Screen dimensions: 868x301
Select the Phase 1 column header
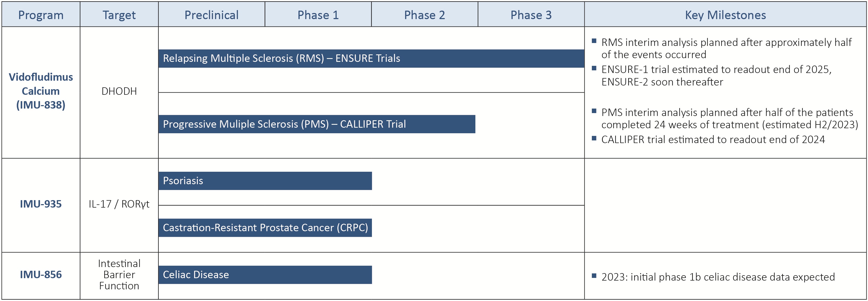tap(318, 15)
